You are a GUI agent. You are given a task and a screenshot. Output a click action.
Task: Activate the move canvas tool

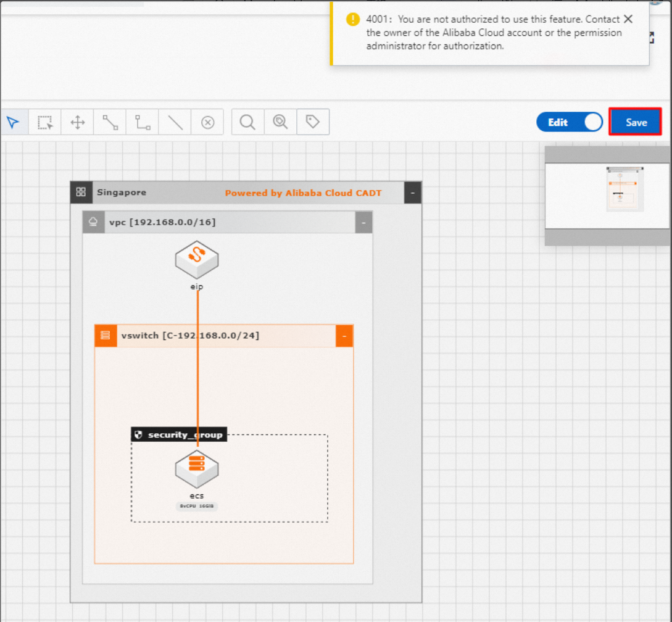78,123
